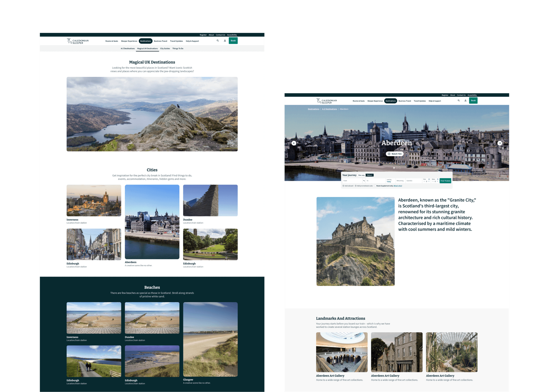Click Contact Us on the left page top bar
Screen dimensions: 549x392
coord(220,35)
